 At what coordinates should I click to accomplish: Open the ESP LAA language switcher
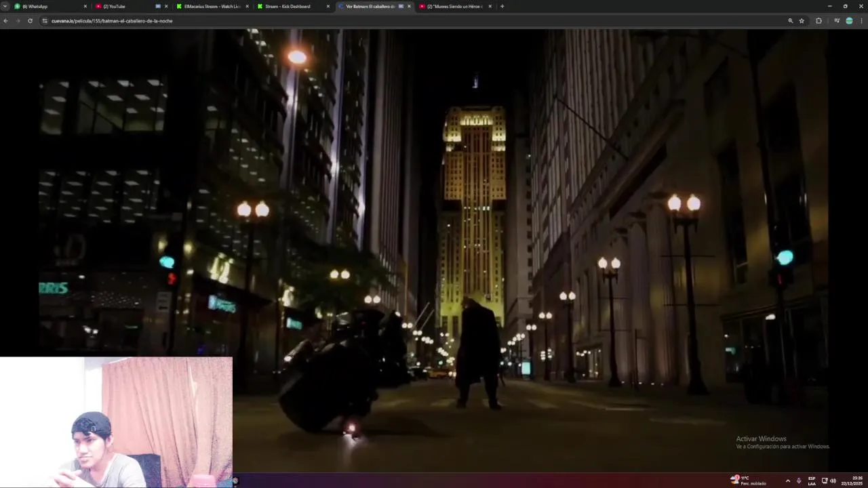[812, 481]
